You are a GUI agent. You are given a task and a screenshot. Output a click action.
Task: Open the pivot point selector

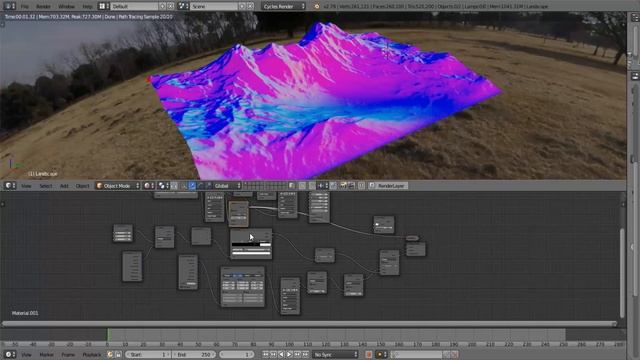tap(163, 186)
